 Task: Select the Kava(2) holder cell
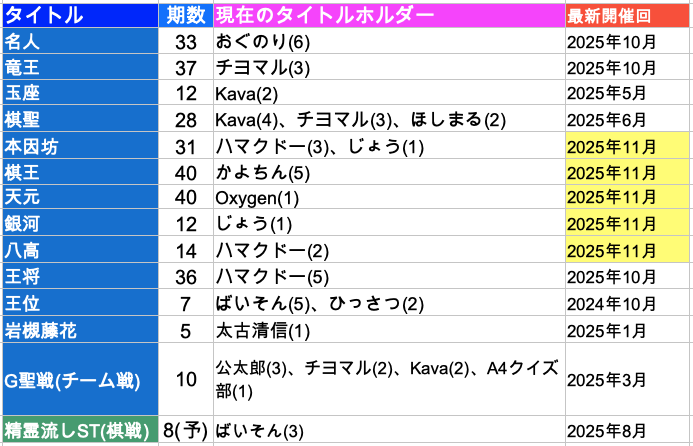[x=387, y=94]
